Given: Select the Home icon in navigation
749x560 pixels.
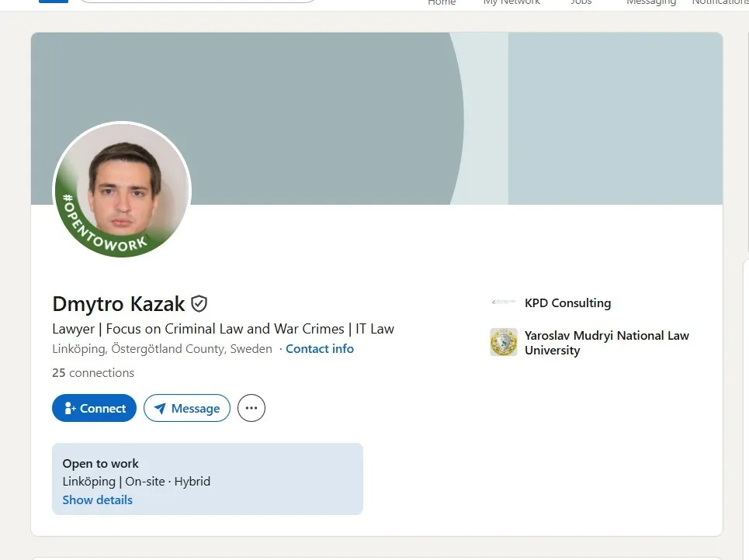Looking at the screenshot, I should click(442, 0).
